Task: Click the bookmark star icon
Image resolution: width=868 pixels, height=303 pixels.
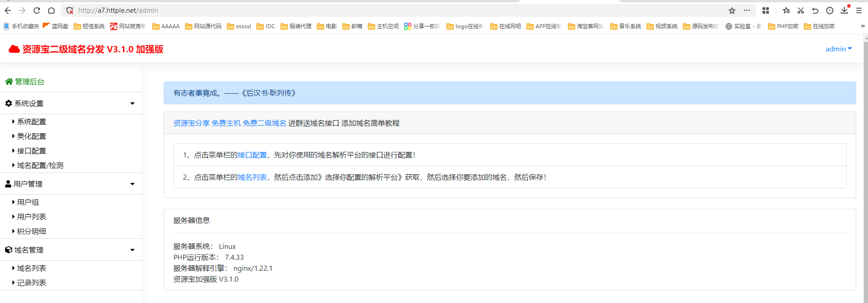Action: pyautogui.click(x=732, y=10)
